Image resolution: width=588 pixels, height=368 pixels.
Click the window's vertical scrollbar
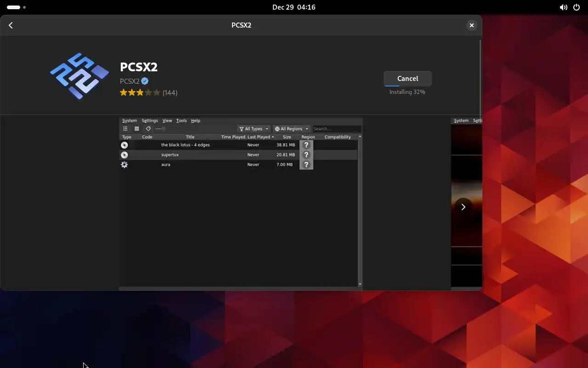(x=480, y=78)
